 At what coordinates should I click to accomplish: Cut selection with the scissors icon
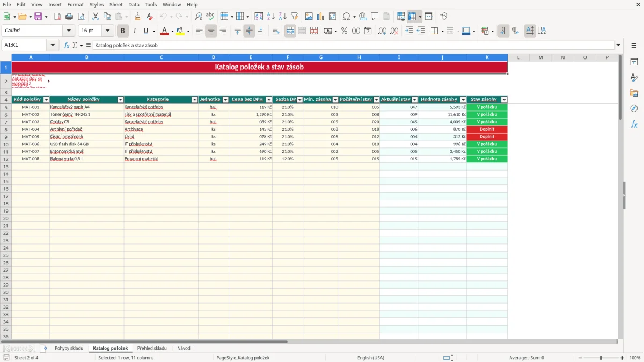pyautogui.click(x=95, y=17)
